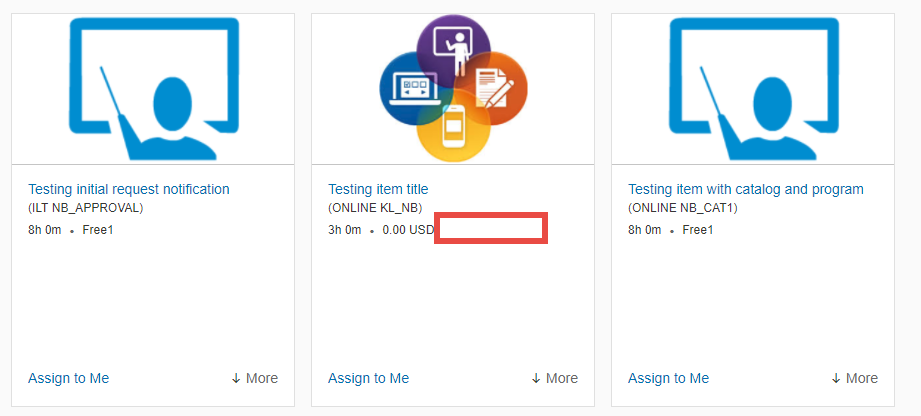The image size is (921, 416).
Task: Assign 'Testing initial request notification' to me
Action: [x=69, y=378]
